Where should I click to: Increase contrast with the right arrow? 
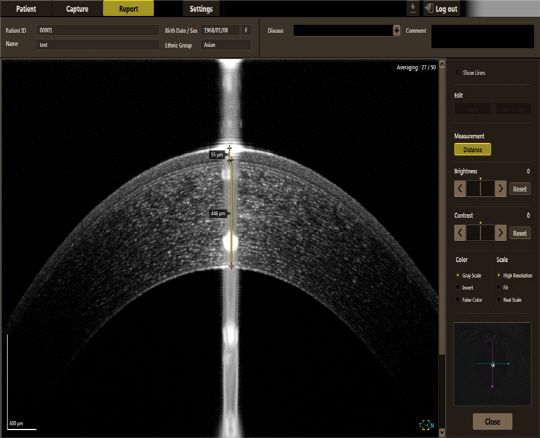tap(500, 233)
